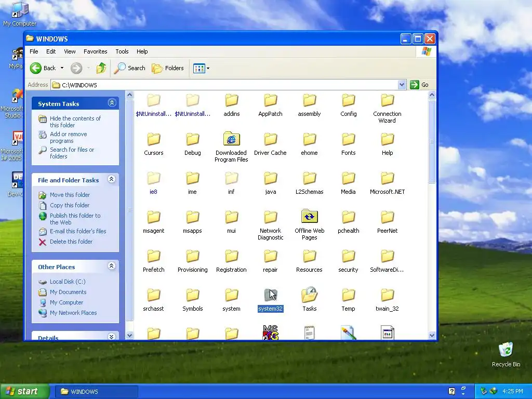Viewport: 532px width, 399px height.
Task: Select the Network Diagnostic folder
Action: pyautogui.click(x=270, y=225)
